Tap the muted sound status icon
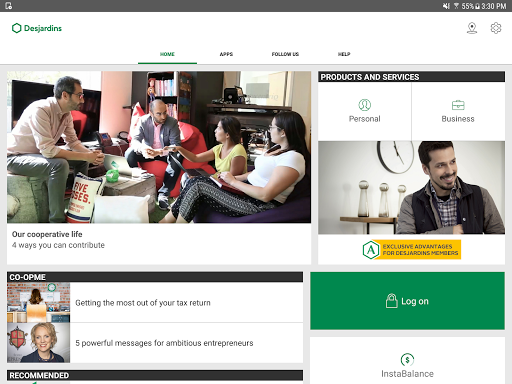This screenshot has height=384, width=512. [446, 6]
